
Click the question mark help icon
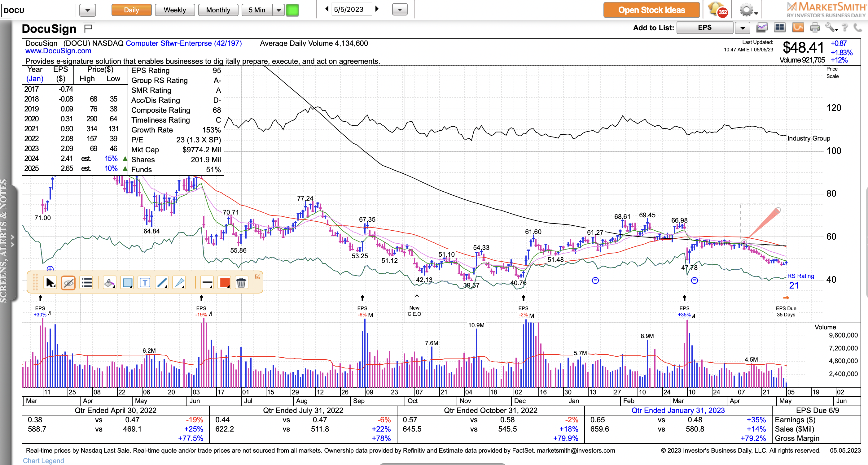(845, 28)
